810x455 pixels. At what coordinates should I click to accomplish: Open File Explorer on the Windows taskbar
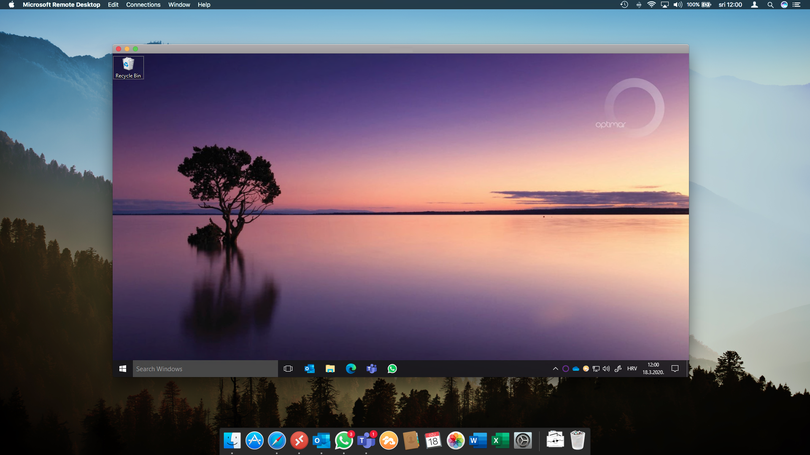(x=330, y=369)
